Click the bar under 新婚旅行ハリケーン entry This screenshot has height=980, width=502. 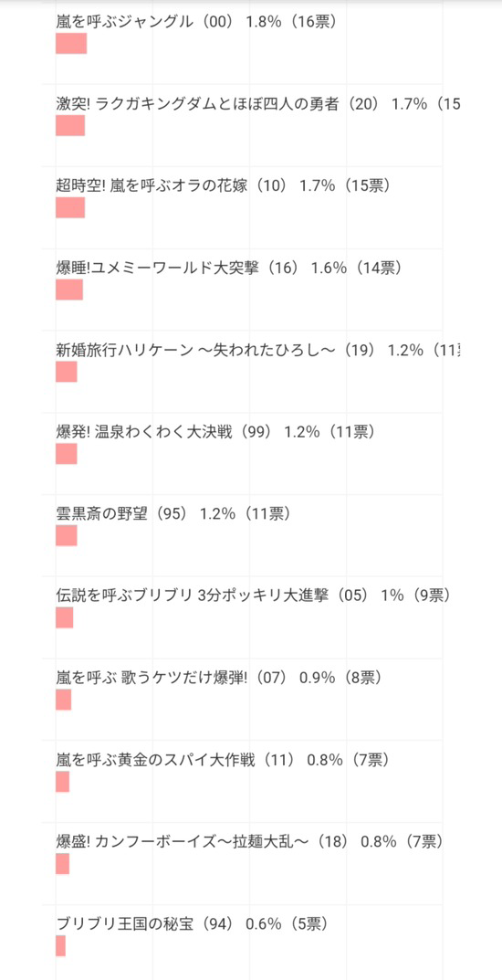(67, 371)
